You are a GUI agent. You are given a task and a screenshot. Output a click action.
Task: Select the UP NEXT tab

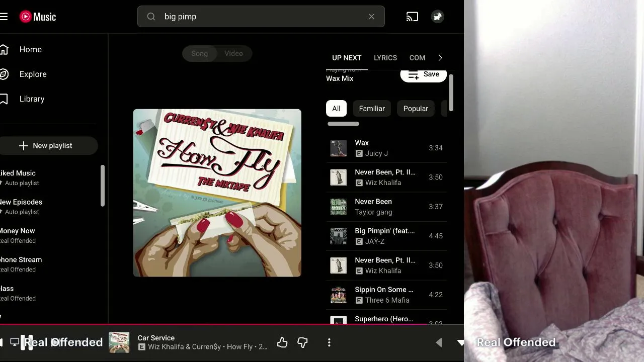point(347,58)
